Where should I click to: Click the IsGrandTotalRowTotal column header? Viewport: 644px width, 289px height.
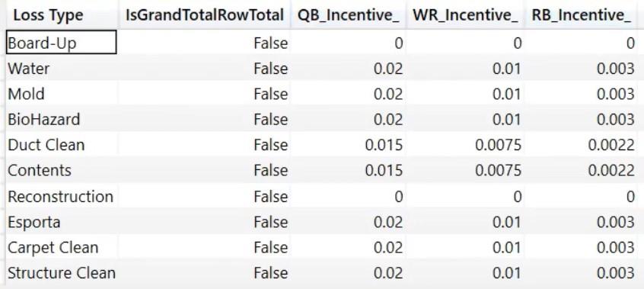[205, 15]
